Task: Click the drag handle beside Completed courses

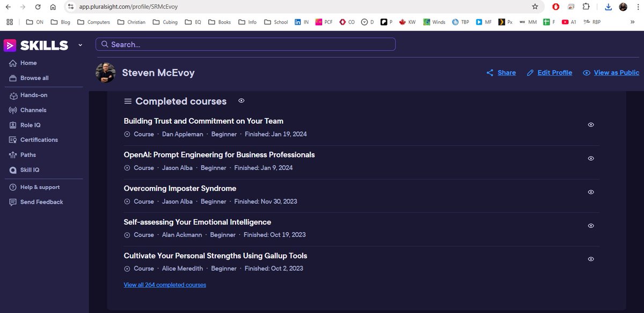Action: (128, 101)
